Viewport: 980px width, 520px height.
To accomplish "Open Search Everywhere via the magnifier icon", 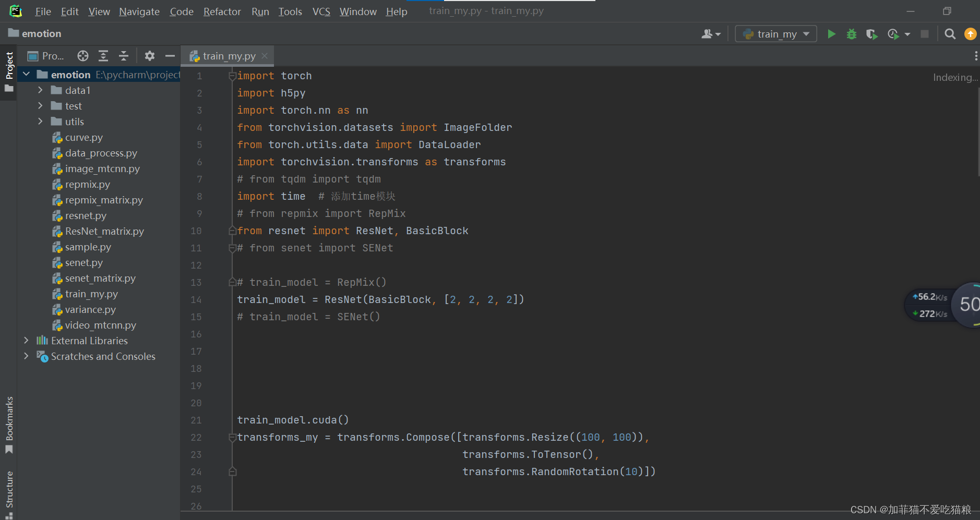I will click(x=950, y=34).
